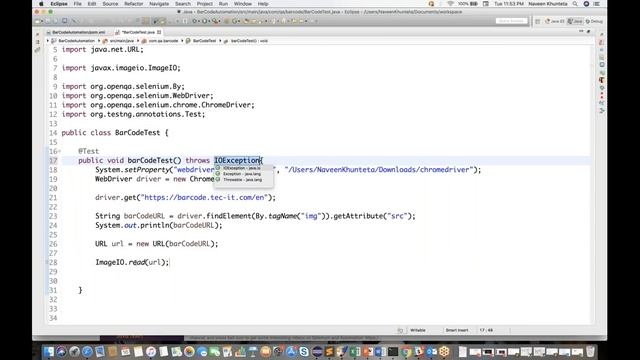Collapse the method fold marker at line 16

[x=59, y=151]
